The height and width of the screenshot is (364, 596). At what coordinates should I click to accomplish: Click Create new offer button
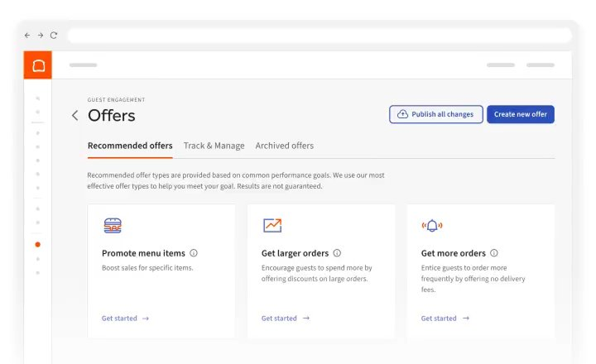coord(521,114)
